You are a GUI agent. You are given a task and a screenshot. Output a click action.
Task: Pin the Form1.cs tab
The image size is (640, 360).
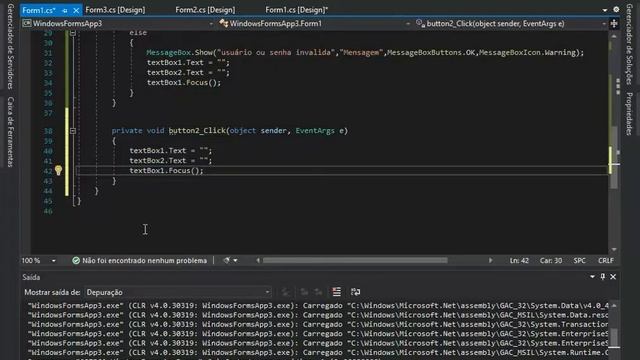coord(65,10)
